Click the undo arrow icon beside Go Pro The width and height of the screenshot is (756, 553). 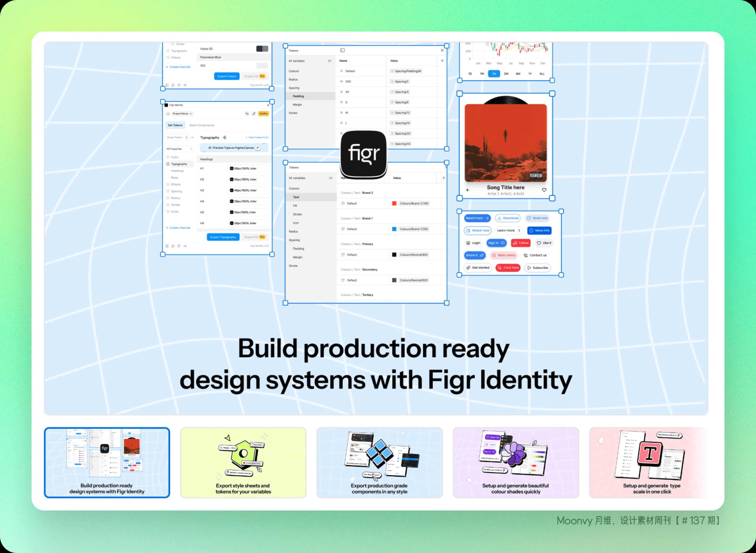coord(247,114)
